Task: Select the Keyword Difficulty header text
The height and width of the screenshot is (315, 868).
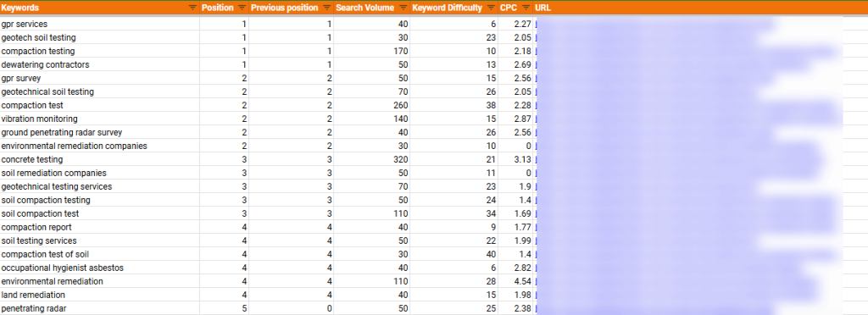Action: click(448, 8)
